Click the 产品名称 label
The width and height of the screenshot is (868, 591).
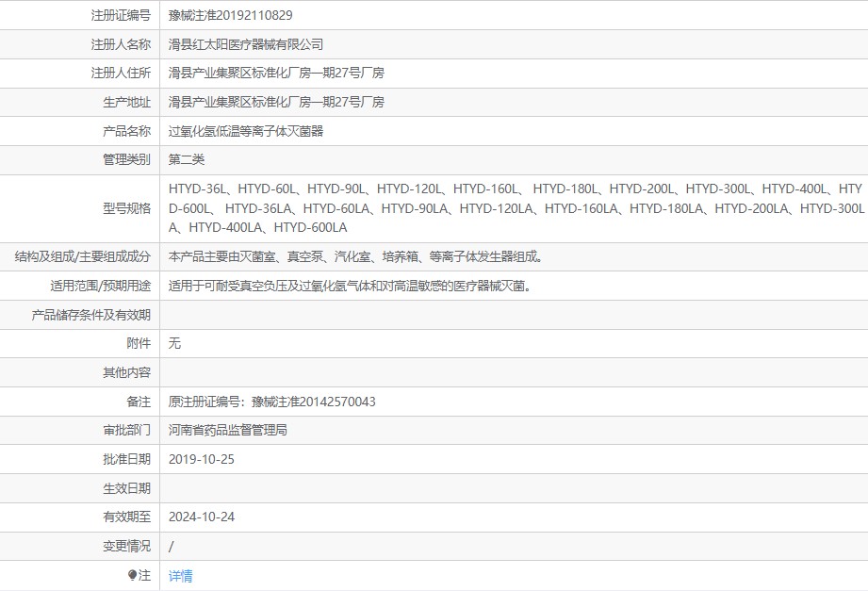127,131
